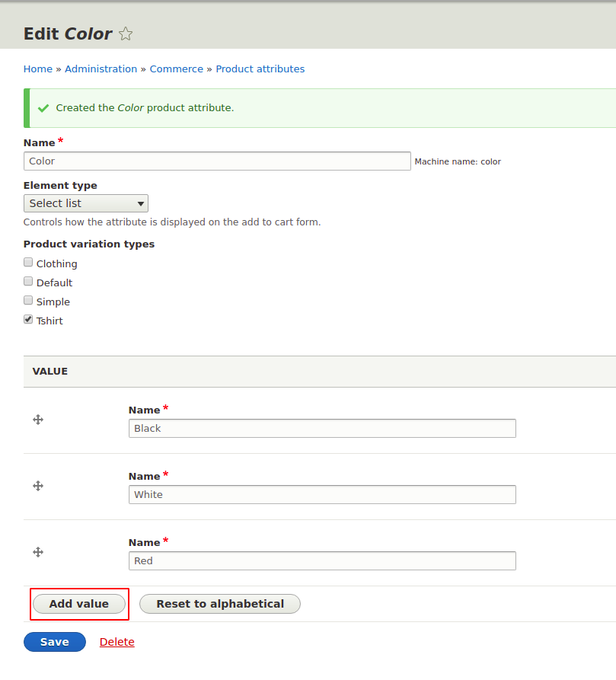Click the drag handle for the White value

click(38, 486)
